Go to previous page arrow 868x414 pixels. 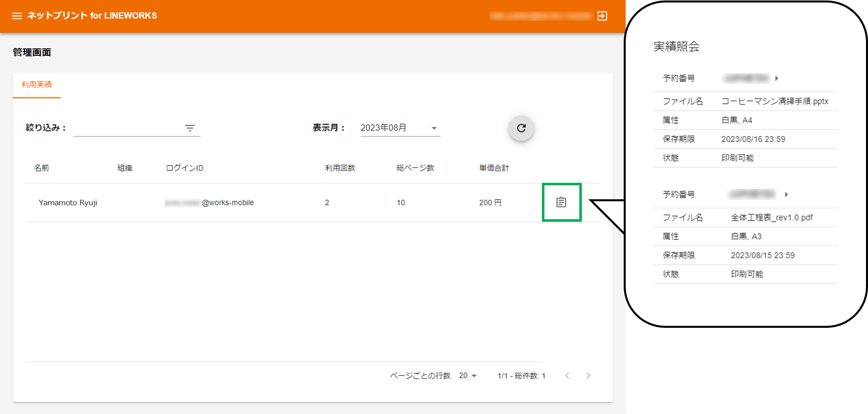point(567,376)
